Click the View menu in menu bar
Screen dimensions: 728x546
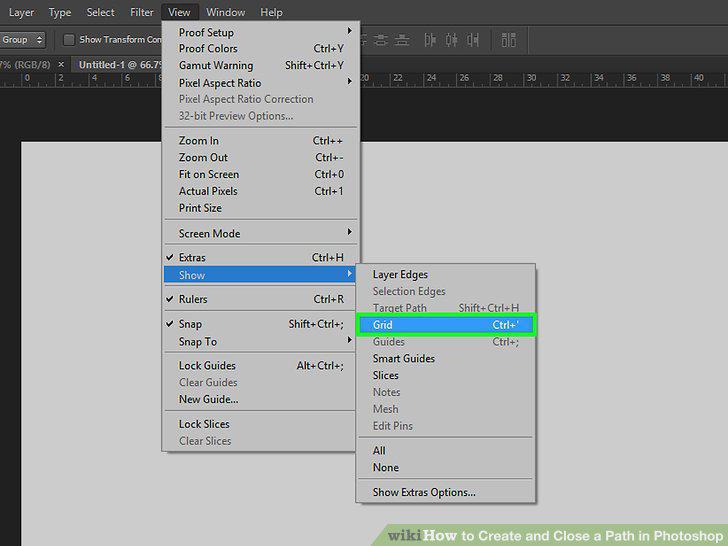179,13
